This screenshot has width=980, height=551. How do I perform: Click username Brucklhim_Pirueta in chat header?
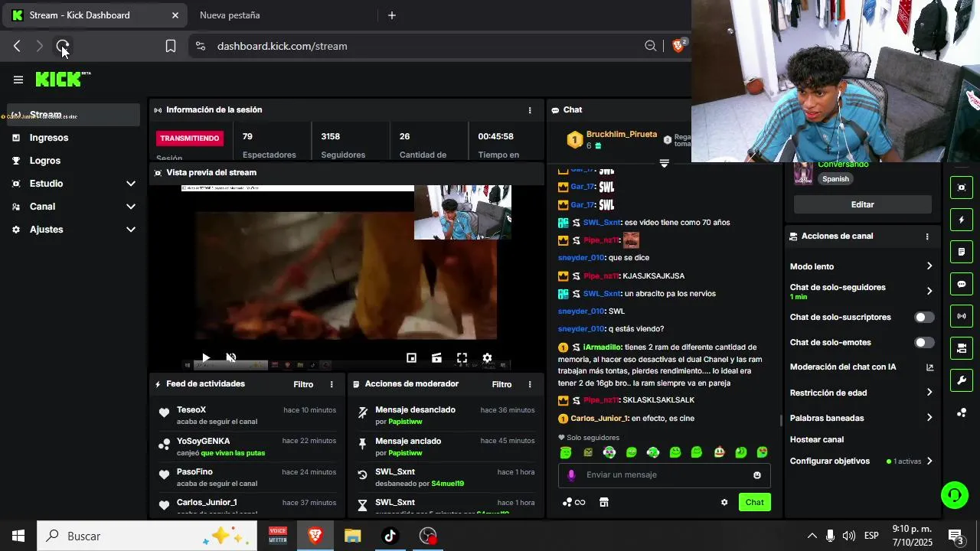coord(622,135)
